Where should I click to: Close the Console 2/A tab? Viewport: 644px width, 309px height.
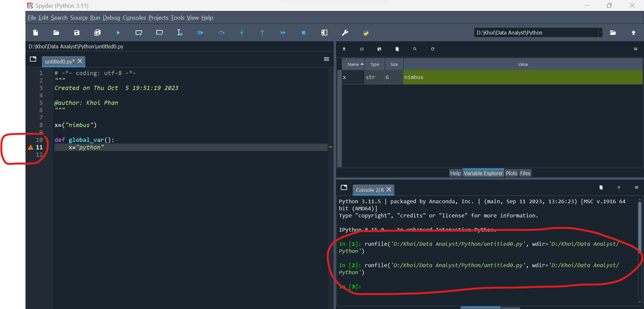pos(389,189)
